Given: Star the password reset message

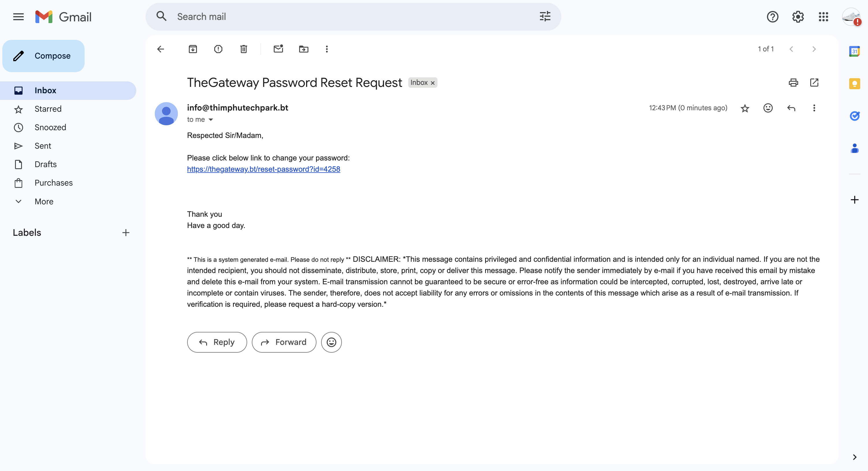Looking at the screenshot, I should (745, 108).
